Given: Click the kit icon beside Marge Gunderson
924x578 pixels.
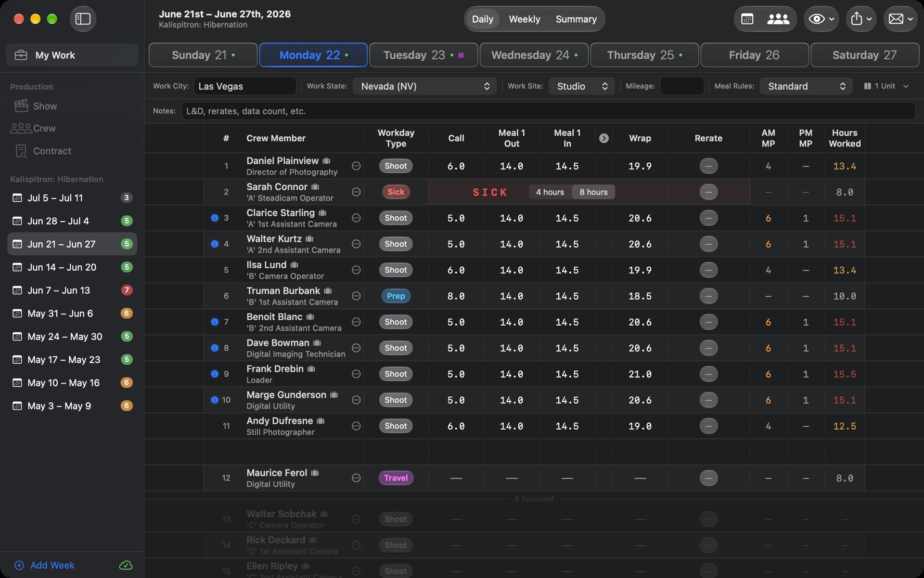Looking at the screenshot, I should tap(334, 395).
